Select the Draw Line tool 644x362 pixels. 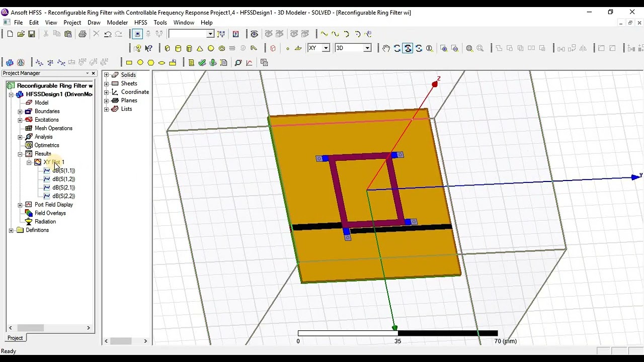(x=324, y=34)
